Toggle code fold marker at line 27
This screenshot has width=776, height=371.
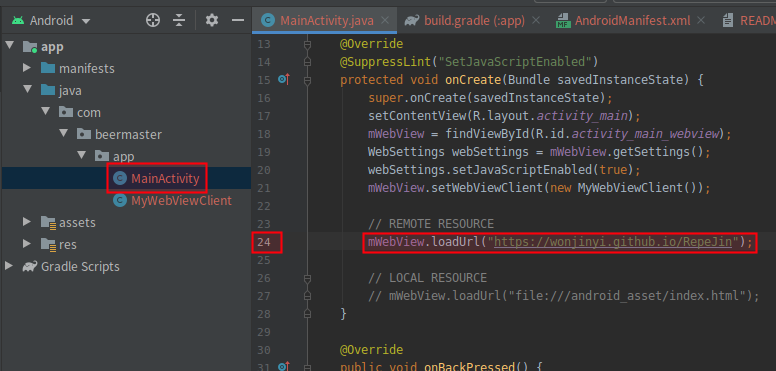pyautogui.click(x=307, y=296)
